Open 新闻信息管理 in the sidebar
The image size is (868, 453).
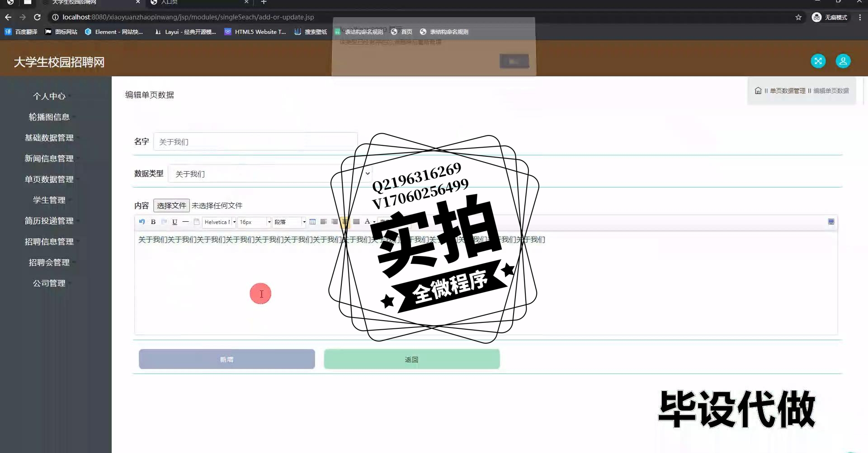click(x=49, y=159)
